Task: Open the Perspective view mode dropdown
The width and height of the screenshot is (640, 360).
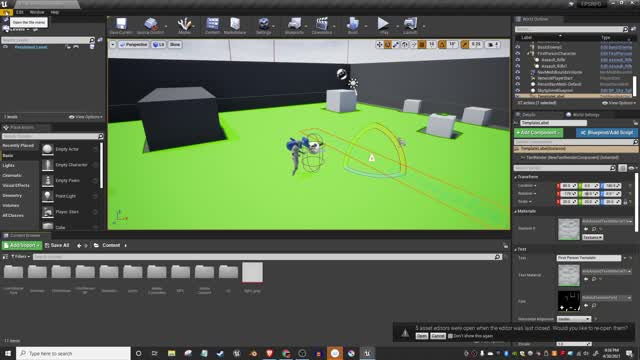Action: [133, 44]
